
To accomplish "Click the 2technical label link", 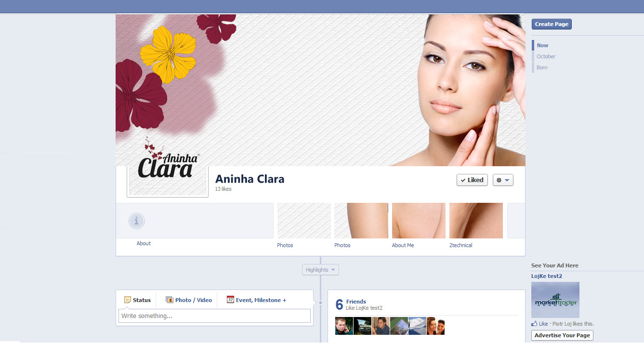I will 460,245.
